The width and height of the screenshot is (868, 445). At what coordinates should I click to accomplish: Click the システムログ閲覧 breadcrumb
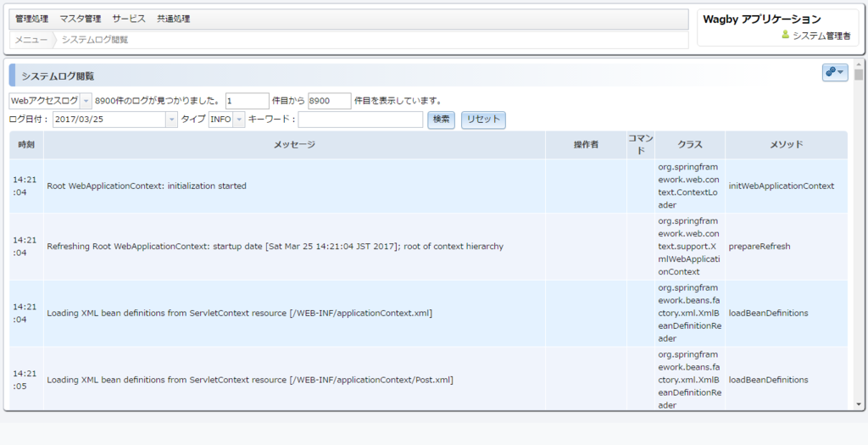pyautogui.click(x=95, y=40)
